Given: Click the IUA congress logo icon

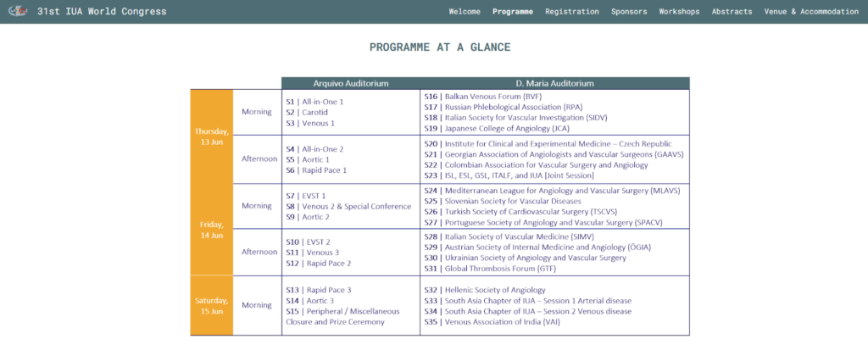Looking at the screenshot, I should point(16,11).
